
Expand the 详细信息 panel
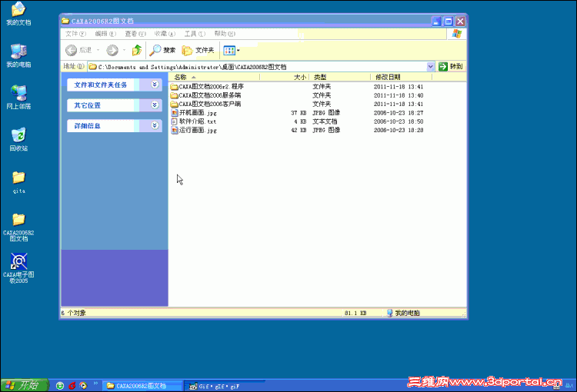point(155,126)
